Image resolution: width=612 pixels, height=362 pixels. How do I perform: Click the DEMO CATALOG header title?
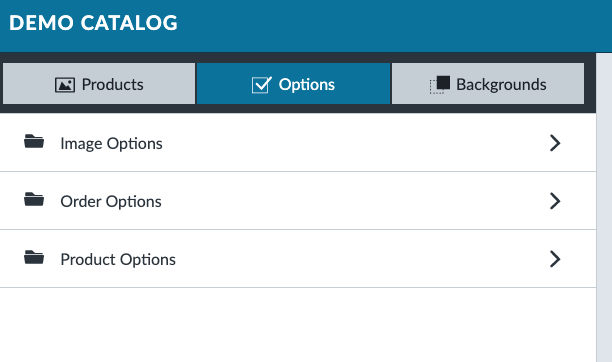point(93,23)
